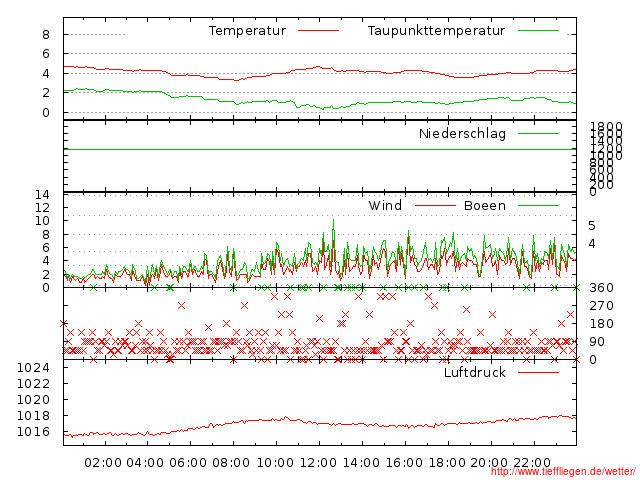Click the 1018 pressure axis label
Viewport: 640px width, 480px height.
coord(33,416)
